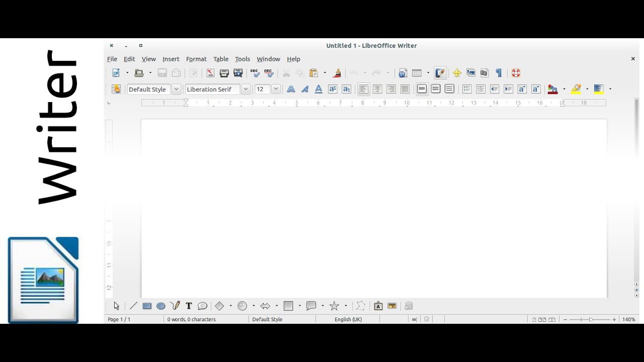Image resolution: width=644 pixels, height=362 pixels.
Task: Run Spelling and Grammar check
Action: coord(255,73)
